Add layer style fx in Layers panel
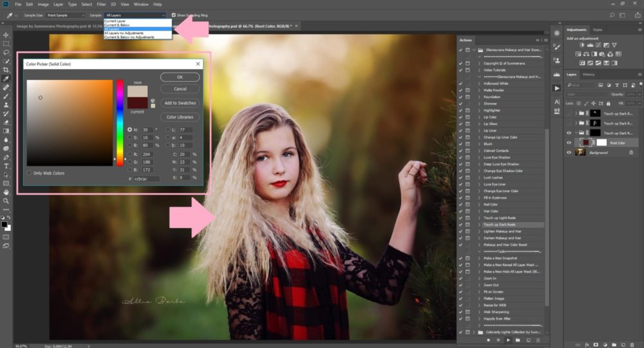This screenshot has width=644, height=348. coord(587,345)
